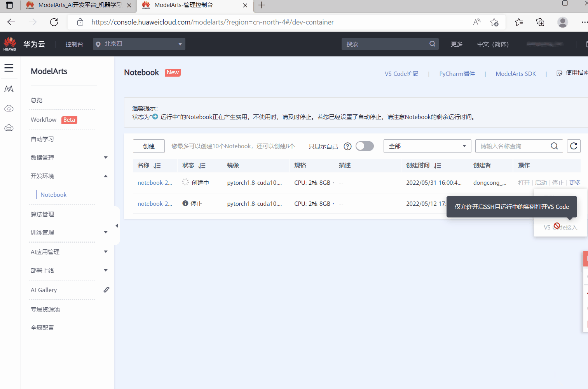Image resolution: width=588 pixels, height=389 pixels.
Task: Collapse the left sidebar panel arrow
Action: click(x=117, y=226)
